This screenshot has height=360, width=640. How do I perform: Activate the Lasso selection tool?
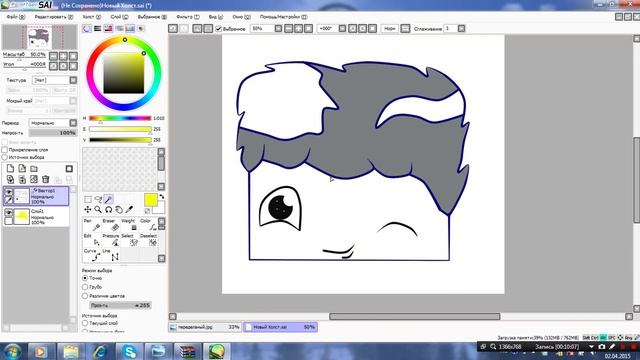[x=98, y=199]
